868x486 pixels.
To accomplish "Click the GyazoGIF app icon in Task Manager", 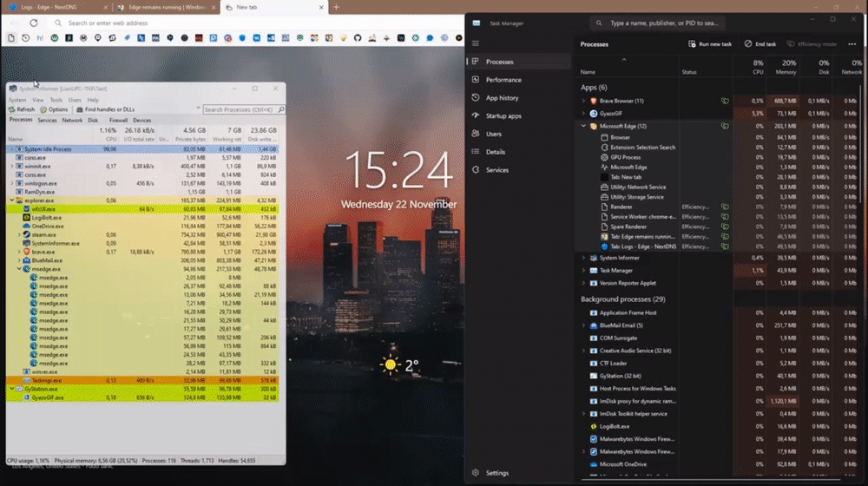I will pos(594,114).
